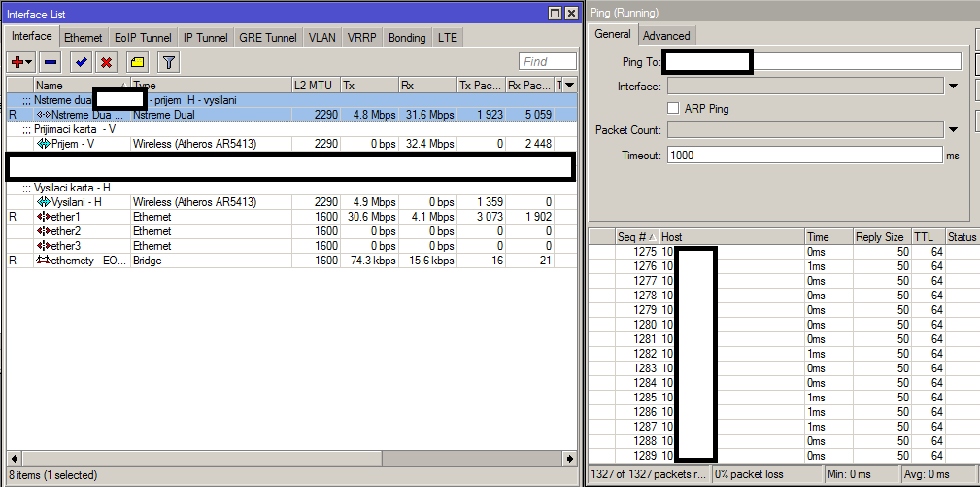Sort ping results by Host column
Screen dimensions: 980x487
coord(732,237)
